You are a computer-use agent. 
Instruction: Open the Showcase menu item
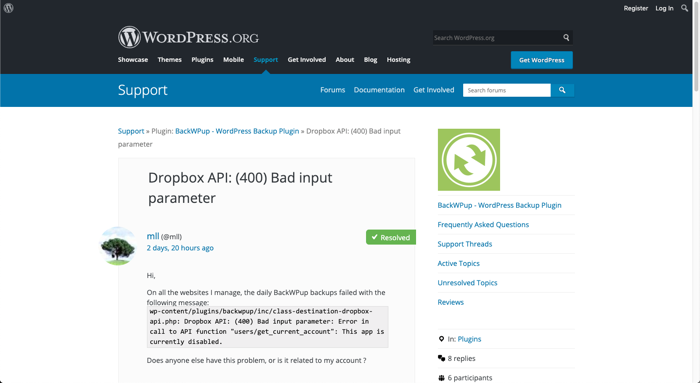[133, 59]
